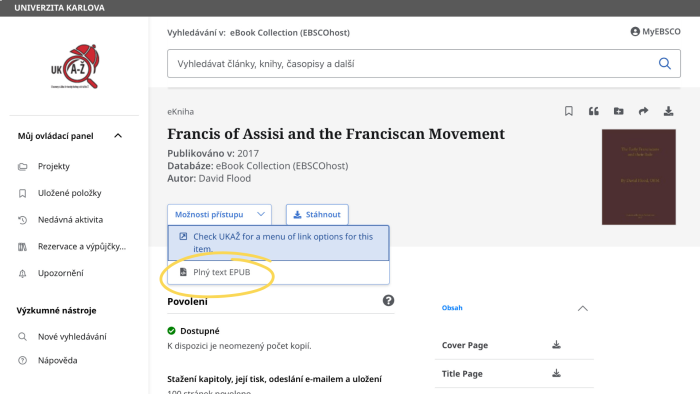
Task: Open Uložené položky in sidebar
Action: [x=69, y=193]
